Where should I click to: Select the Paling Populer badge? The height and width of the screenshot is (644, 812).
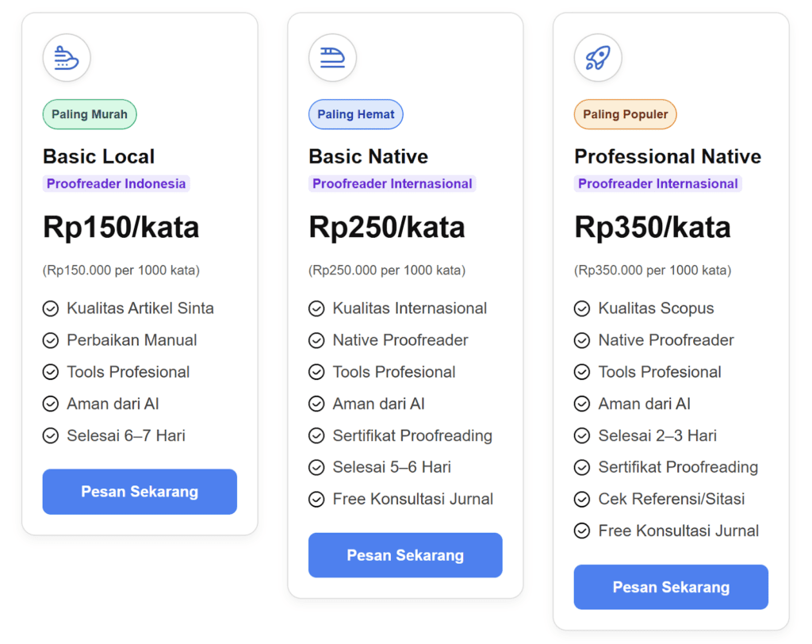[x=626, y=114]
